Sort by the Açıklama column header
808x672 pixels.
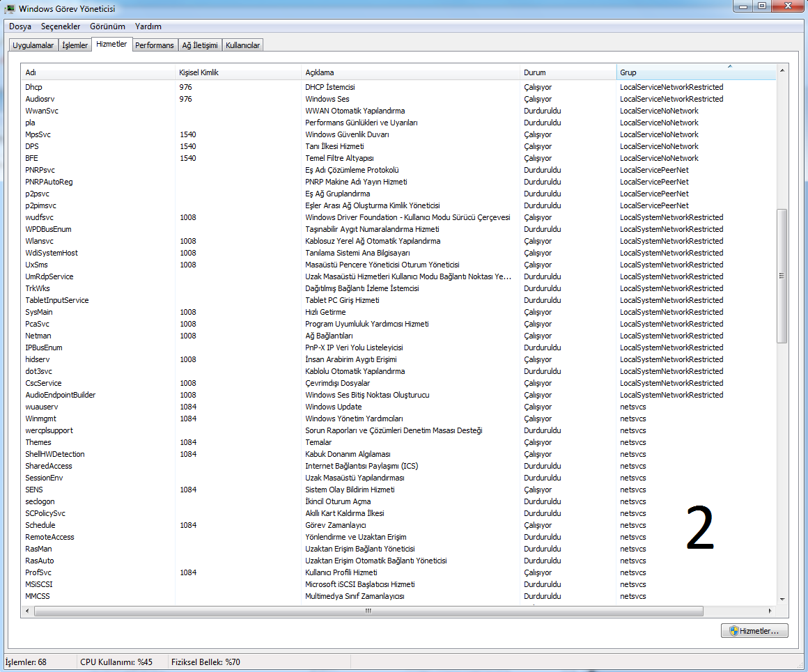tap(410, 72)
